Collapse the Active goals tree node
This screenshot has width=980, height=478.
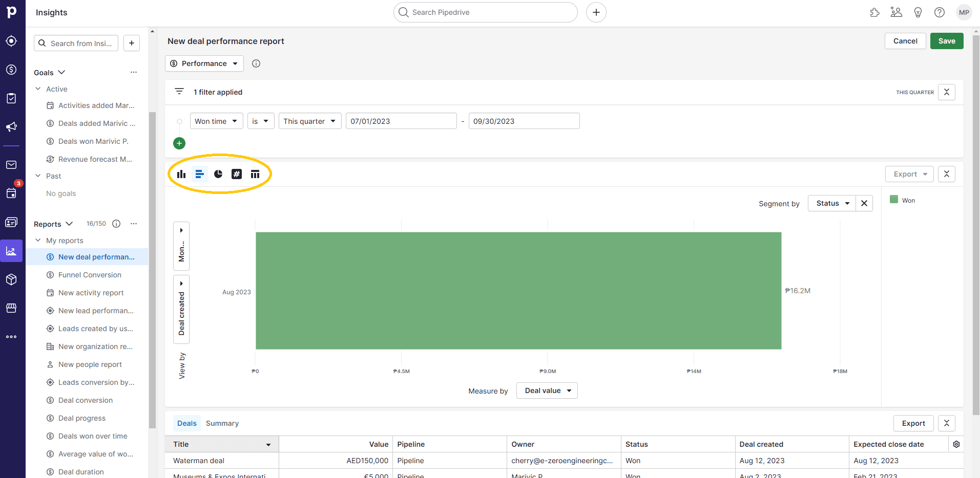pyautogui.click(x=38, y=89)
